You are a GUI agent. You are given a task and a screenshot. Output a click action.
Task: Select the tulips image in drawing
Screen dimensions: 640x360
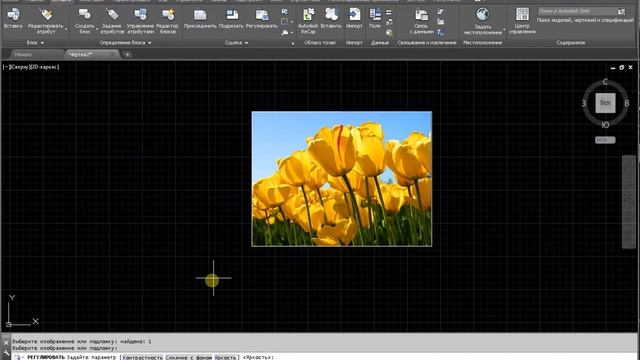342,179
